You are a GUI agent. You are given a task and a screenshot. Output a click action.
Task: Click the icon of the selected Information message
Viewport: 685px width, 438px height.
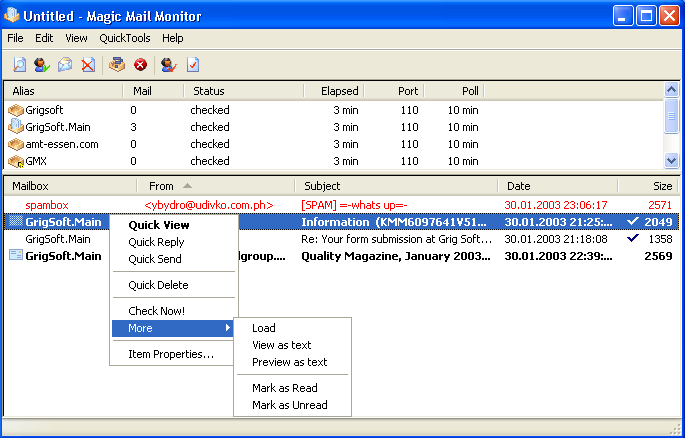tap(15, 221)
